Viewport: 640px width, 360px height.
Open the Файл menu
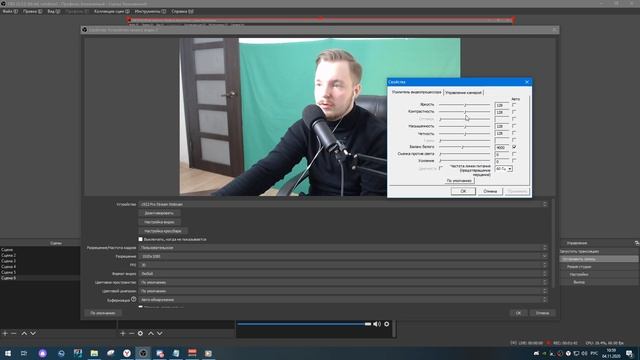click(x=10, y=11)
